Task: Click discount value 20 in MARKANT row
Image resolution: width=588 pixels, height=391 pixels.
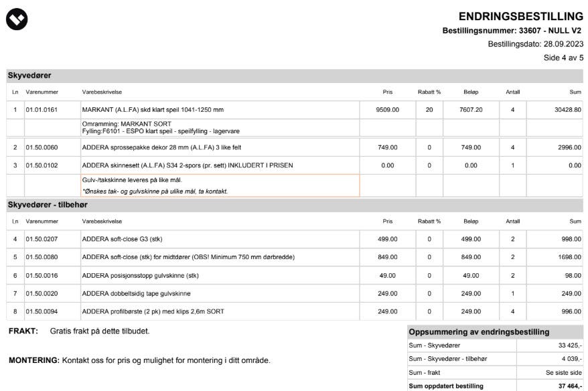Action: [x=429, y=110]
